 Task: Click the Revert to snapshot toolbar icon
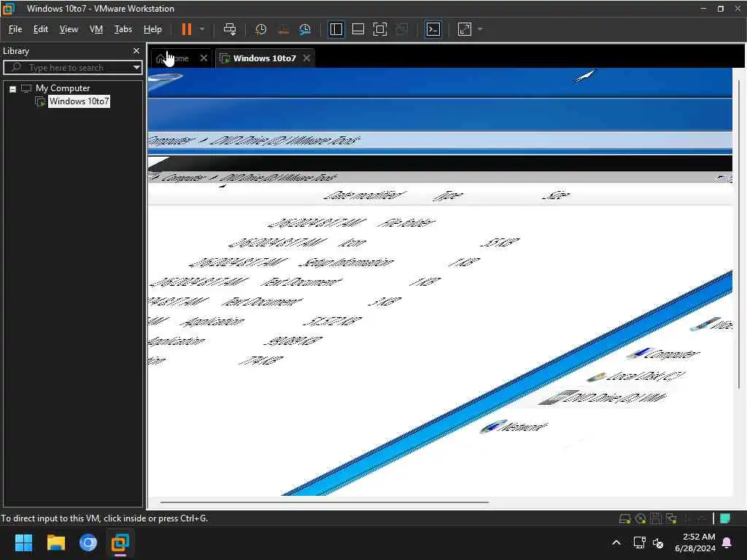283,29
